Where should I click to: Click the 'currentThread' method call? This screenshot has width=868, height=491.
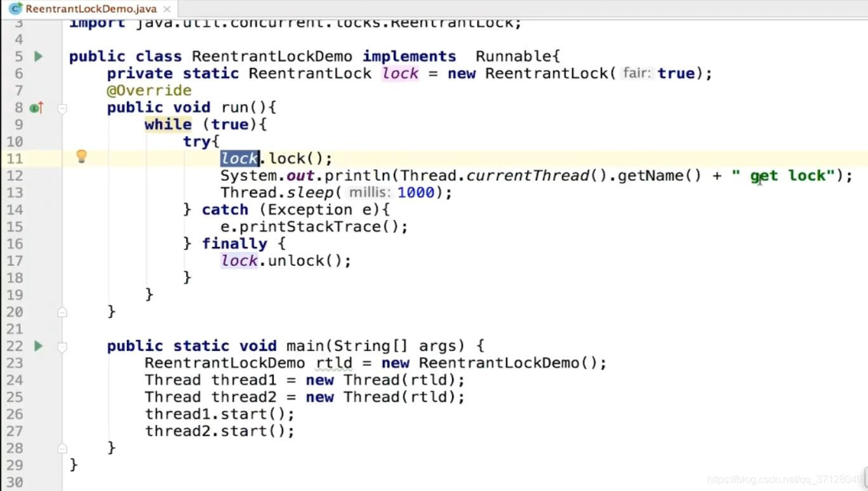[528, 176]
